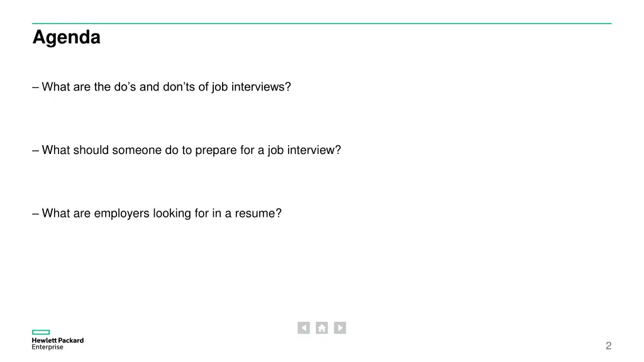The height and width of the screenshot is (362, 644).
Task: Select the Hewlett Packard wordmark text
Action: [x=57, y=340]
